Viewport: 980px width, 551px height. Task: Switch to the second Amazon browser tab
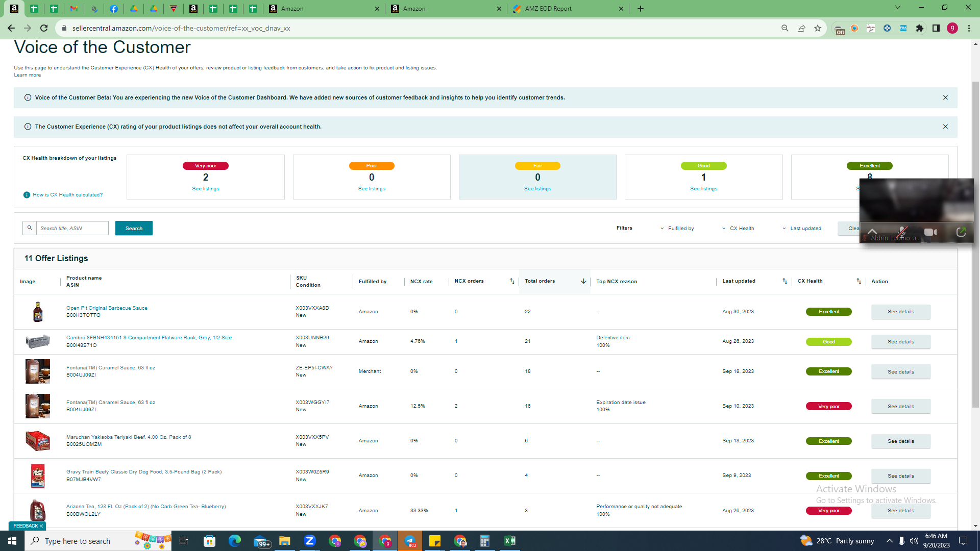(446, 9)
